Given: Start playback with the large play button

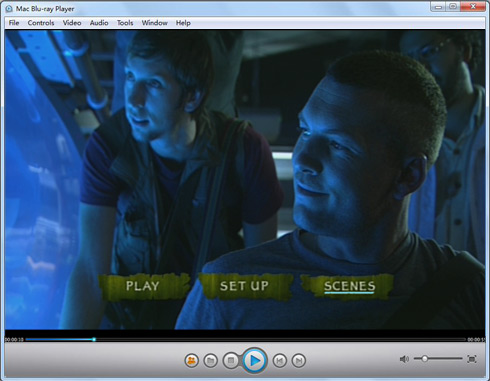Looking at the screenshot, I should [255, 360].
